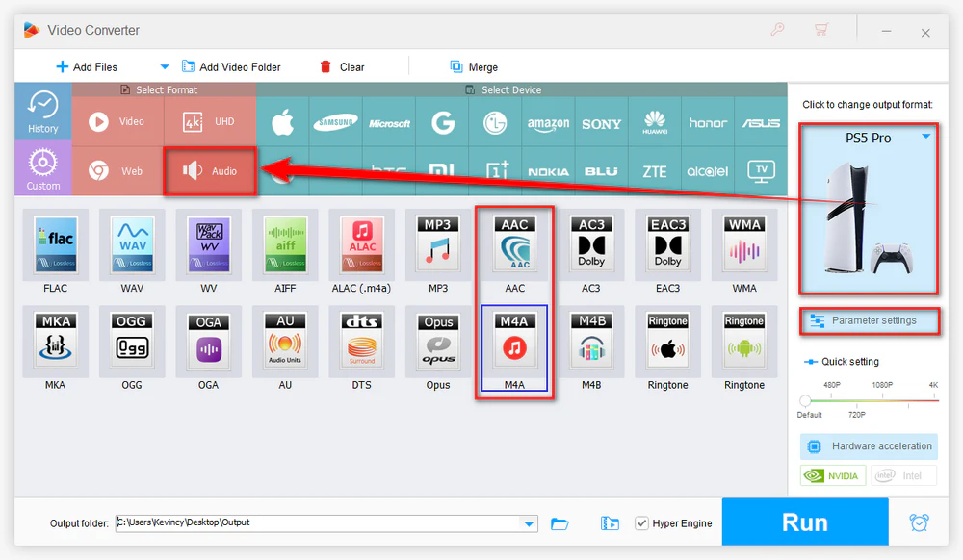
Task: Choose the WAV lossless format
Action: 132,245
